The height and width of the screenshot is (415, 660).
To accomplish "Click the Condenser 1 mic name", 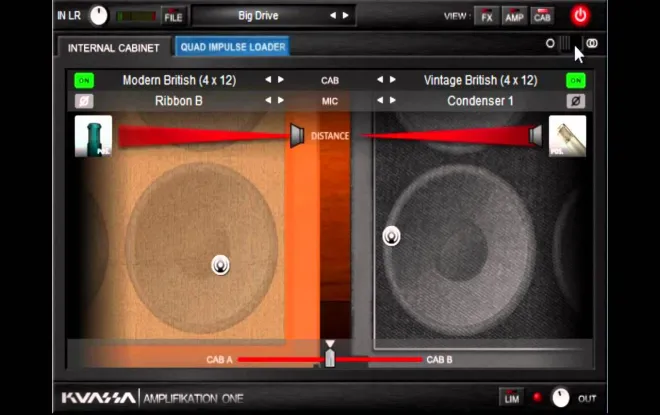I will 480,101.
